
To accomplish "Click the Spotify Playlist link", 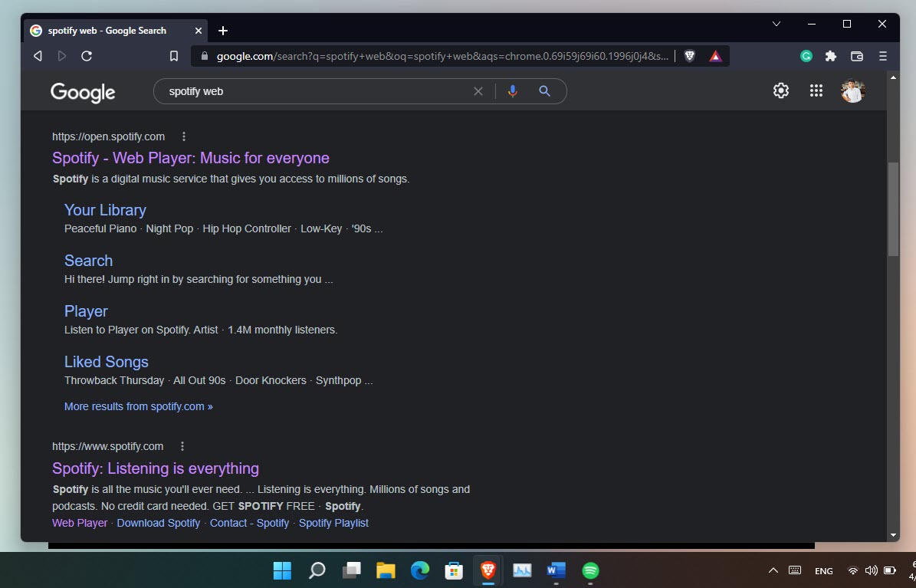I will point(333,523).
